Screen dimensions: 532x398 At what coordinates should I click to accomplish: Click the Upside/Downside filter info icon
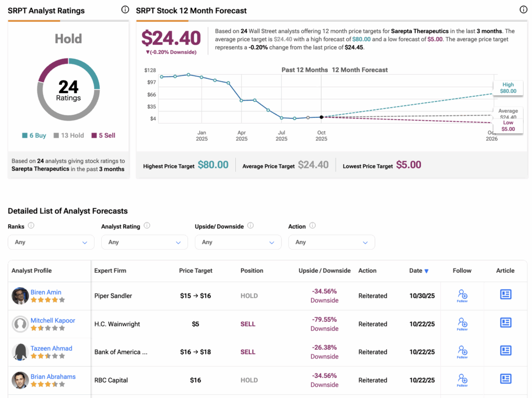point(250,226)
